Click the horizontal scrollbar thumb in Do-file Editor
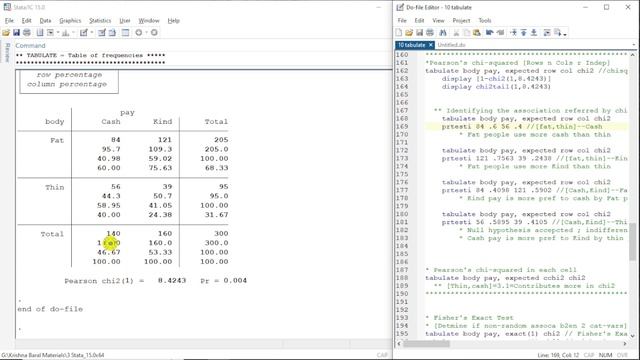Screen dimensions: 640x360 coord(427,344)
